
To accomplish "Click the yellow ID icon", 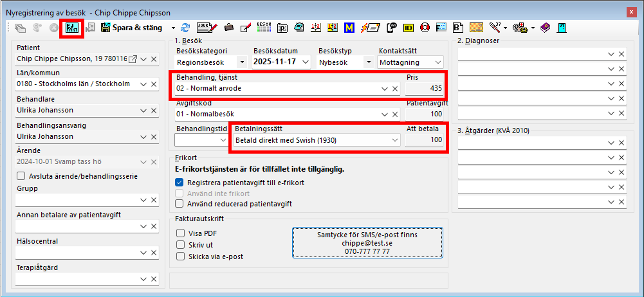I will (408, 28).
